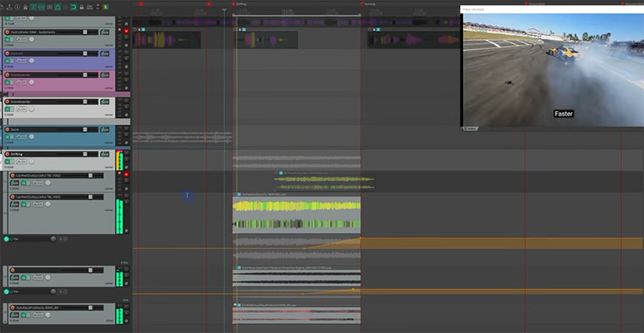The image size is (644, 333).
Task: Unmute the CarPeelOutQuickPul TBI.7002 track
Action: [126, 174]
